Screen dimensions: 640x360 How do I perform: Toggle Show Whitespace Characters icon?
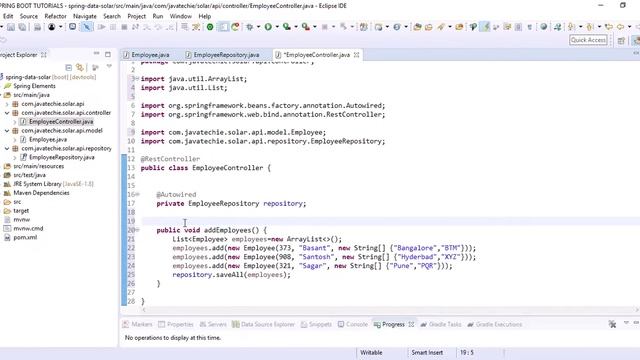[530, 27]
